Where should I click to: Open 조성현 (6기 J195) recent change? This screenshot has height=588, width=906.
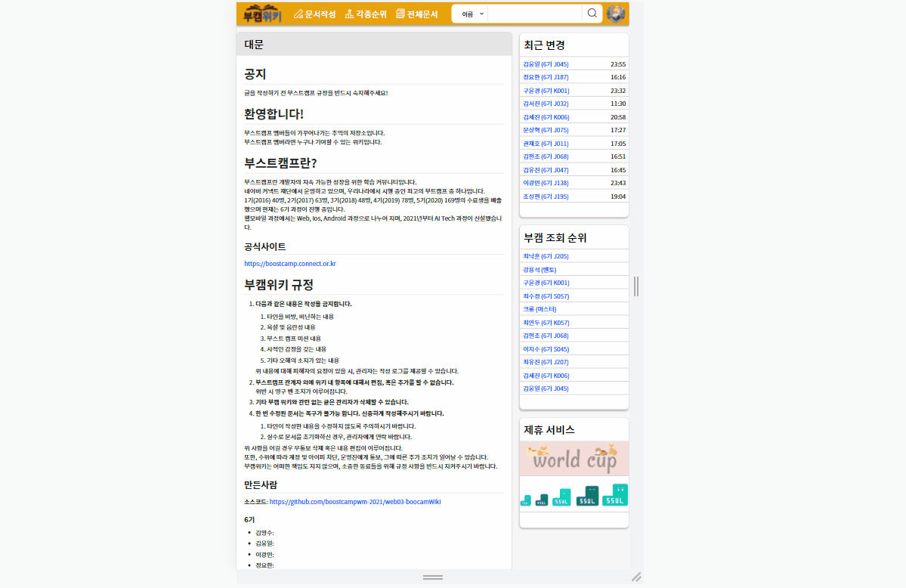pos(546,197)
